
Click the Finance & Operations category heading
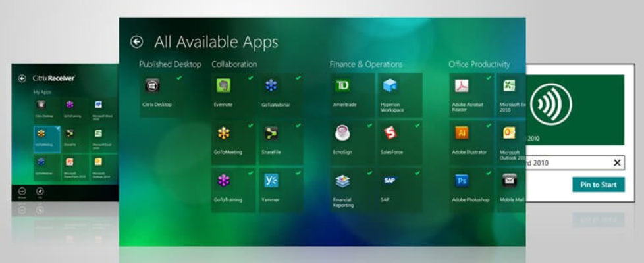click(x=366, y=64)
